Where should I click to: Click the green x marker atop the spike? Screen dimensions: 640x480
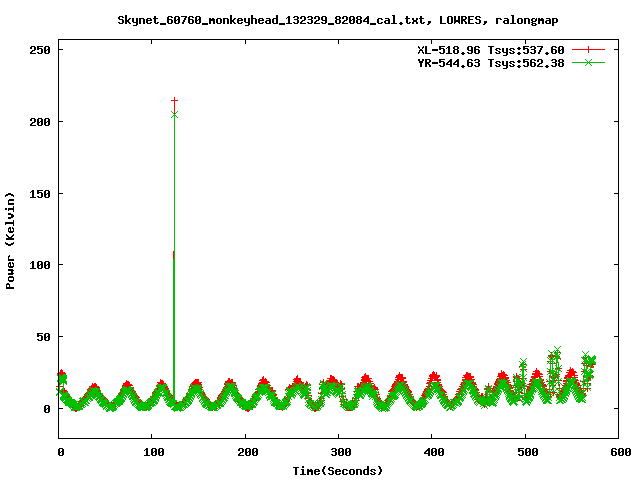coord(174,115)
